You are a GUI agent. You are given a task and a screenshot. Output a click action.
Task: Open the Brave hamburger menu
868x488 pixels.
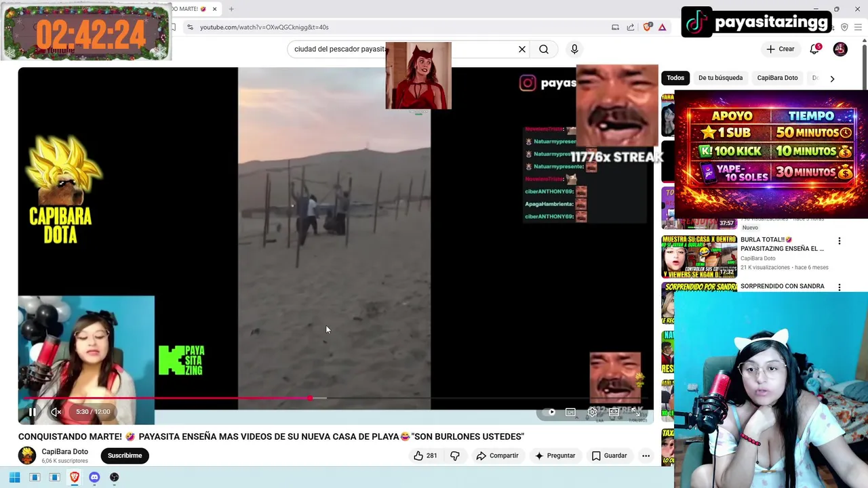pos(858,27)
